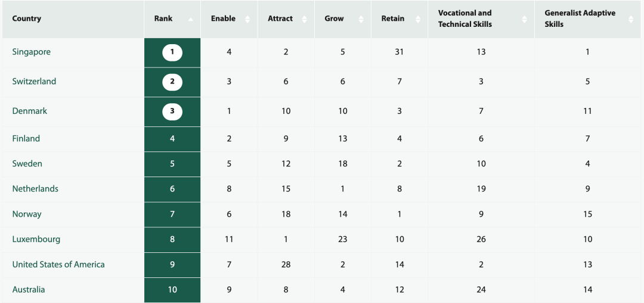Select the United States of America link
The height and width of the screenshot is (303, 644).
58,264
